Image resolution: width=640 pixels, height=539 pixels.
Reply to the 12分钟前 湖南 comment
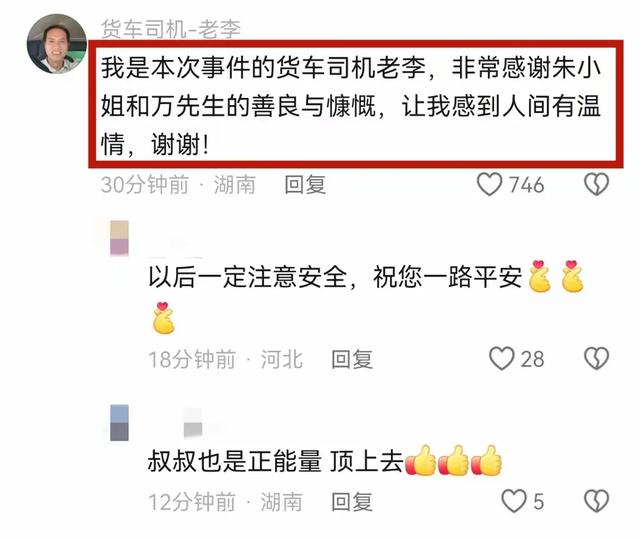coord(352,502)
